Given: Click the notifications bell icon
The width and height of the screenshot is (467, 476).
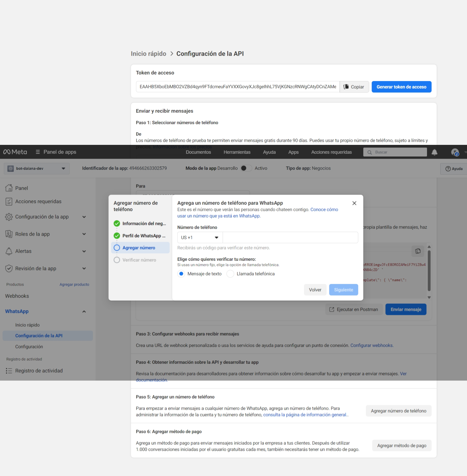Looking at the screenshot, I should [434, 152].
